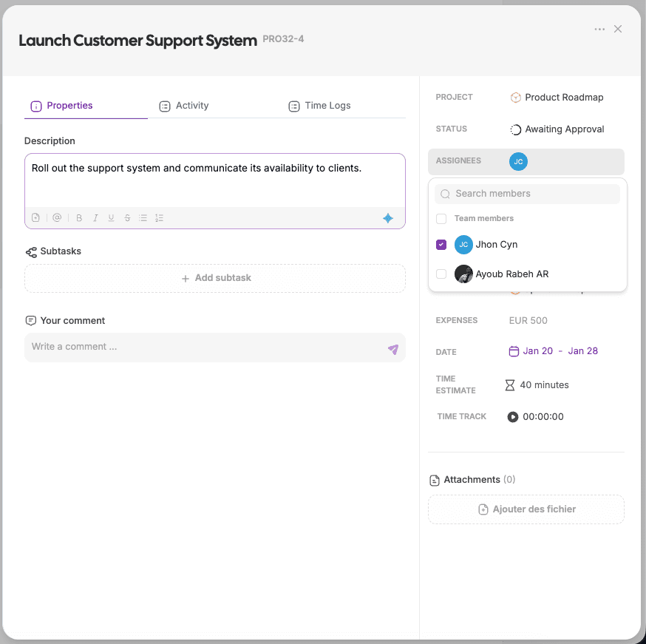Check the Team members checkbox

[x=441, y=219]
